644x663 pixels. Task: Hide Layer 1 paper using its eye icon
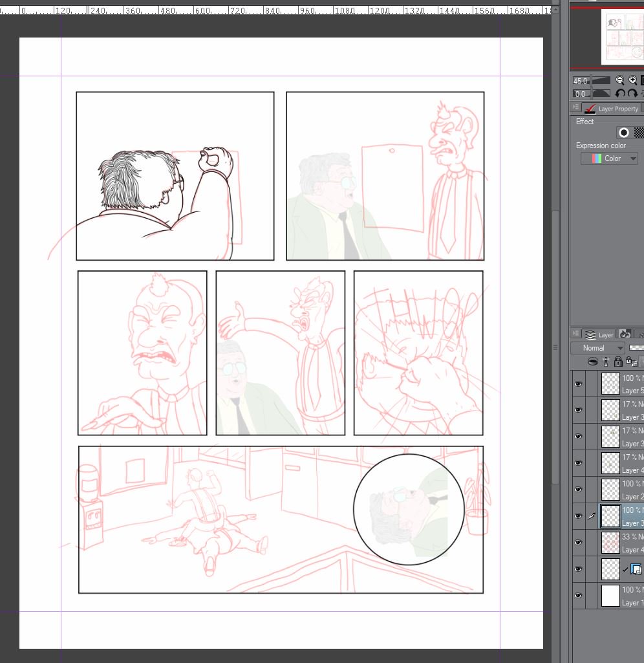[579, 596]
